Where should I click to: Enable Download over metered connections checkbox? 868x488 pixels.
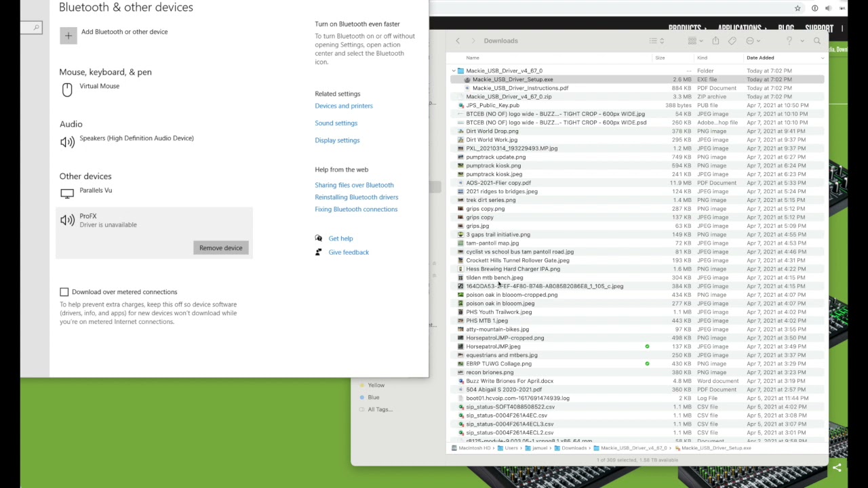[x=64, y=292]
